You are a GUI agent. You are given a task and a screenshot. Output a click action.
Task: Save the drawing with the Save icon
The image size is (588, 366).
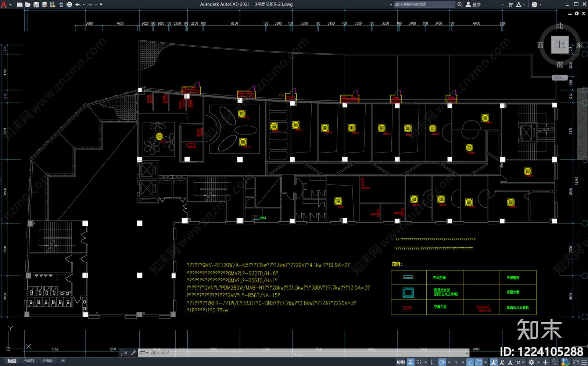(x=36, y=4)
